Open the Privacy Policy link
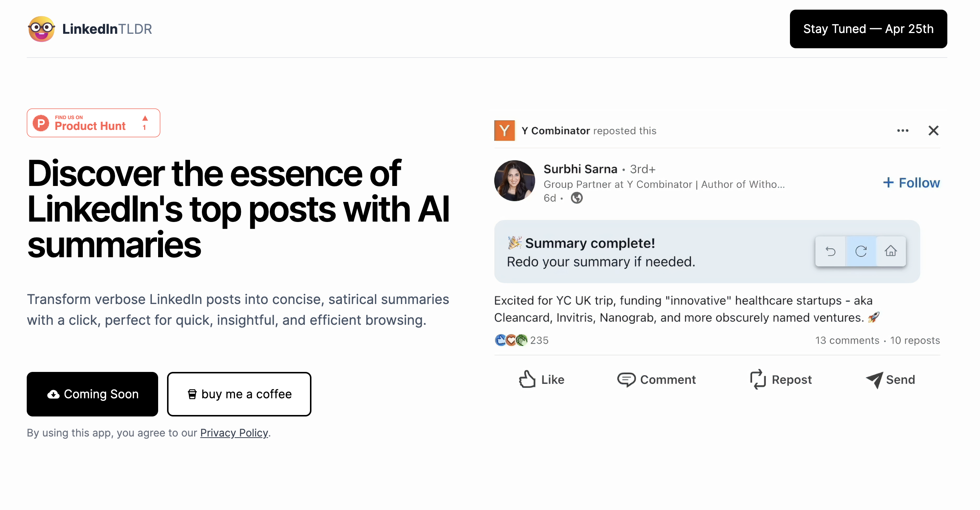980x510 pixels. [234, 433]
